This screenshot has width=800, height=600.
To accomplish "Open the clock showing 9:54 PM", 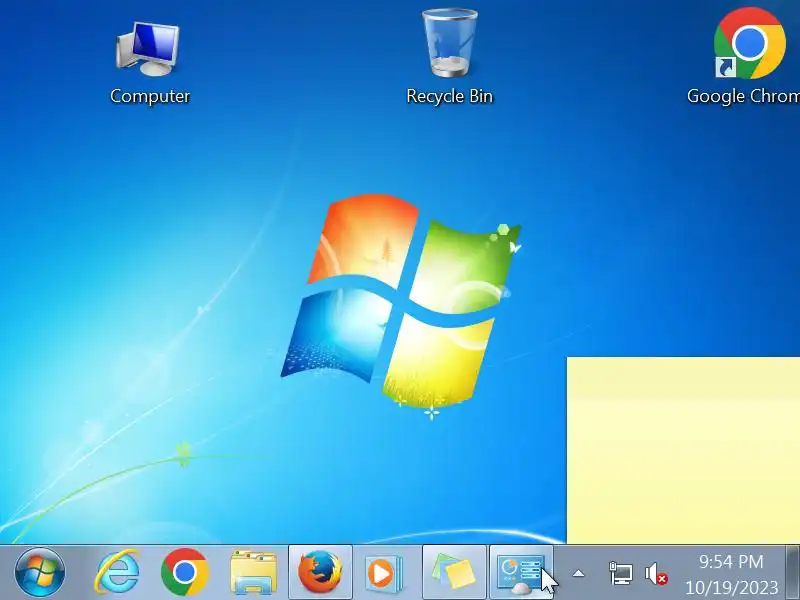I will [x=731, y=562].
